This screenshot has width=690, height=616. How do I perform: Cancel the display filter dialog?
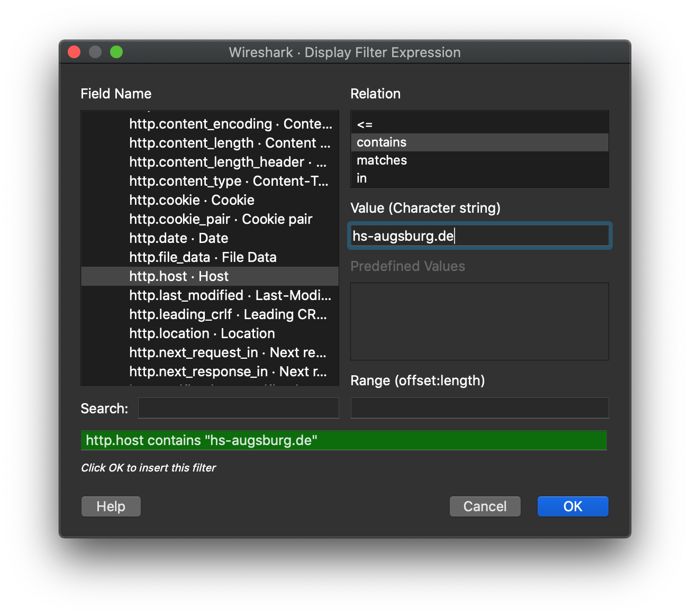[x=485, y=506]
